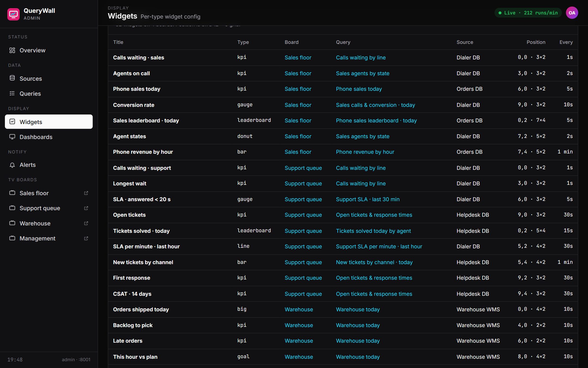Click the Live 212 runs/min status badge
Viewport: 588px width, 368px height.
pyautogui.click(x=528, y=13)
